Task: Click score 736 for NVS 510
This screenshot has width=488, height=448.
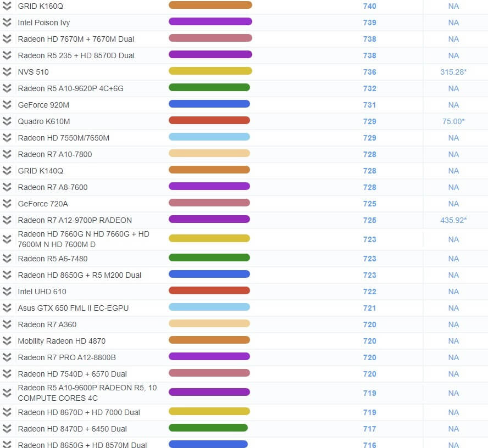Action: (x=369, y=72)
